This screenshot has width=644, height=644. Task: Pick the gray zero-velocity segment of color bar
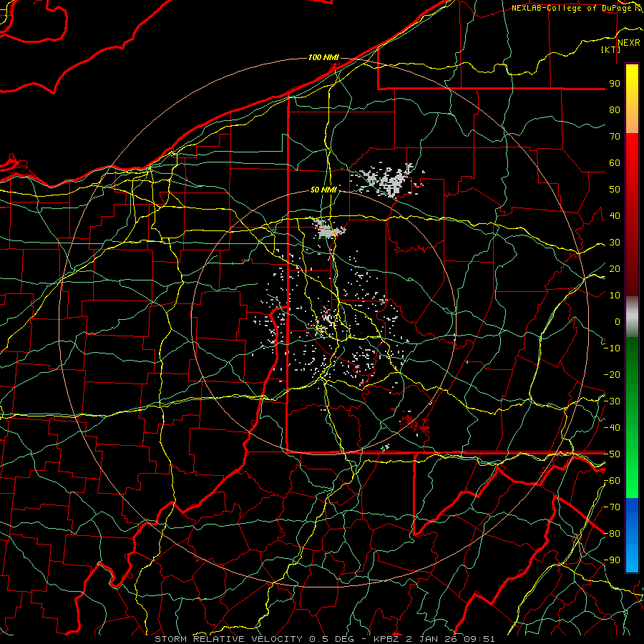pyautogui.click(x=632, y=317)
